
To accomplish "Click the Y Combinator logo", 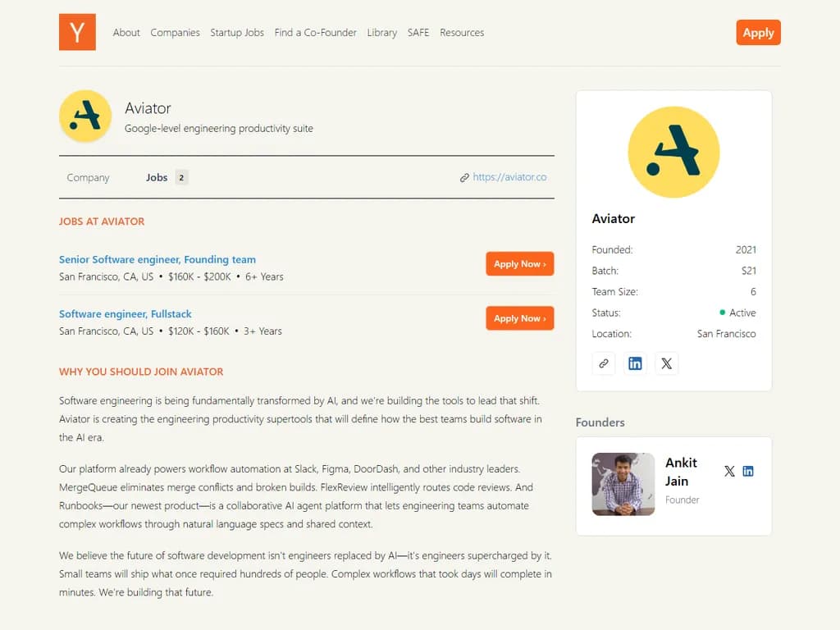I will pos(76,33).
